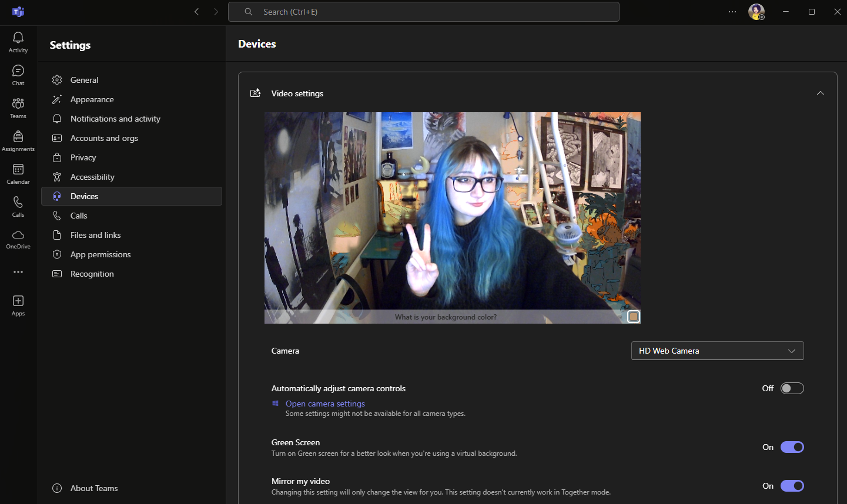Click the Settings heading

pyautogui.click(x=70, y=45)
